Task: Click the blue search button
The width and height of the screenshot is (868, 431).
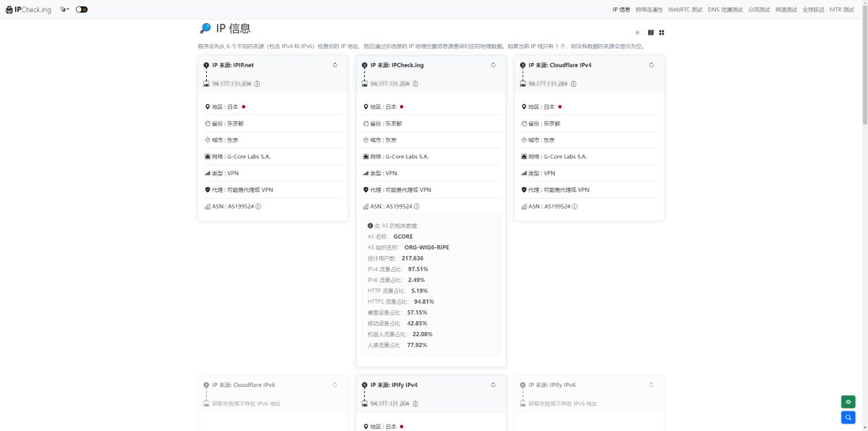Action: (x=848, y=417)
